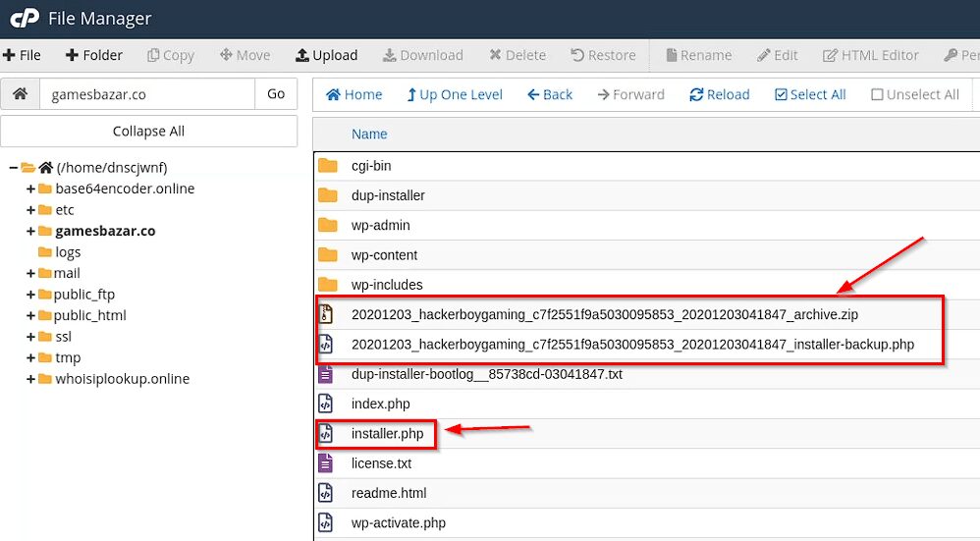The width and height of the screenshot is (980, 541).
Task: Click the dup-installer-bootlog text file icon
Action: coord(326,373)
